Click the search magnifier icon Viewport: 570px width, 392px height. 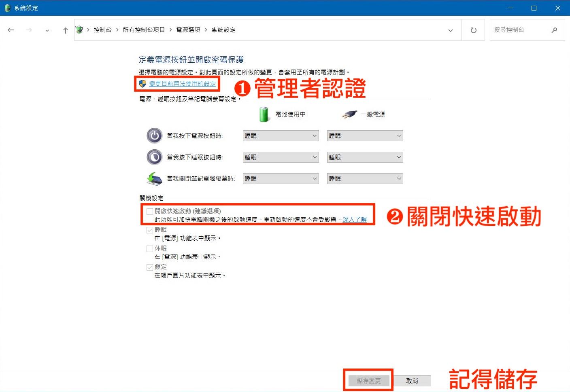(x=554, y=30)
